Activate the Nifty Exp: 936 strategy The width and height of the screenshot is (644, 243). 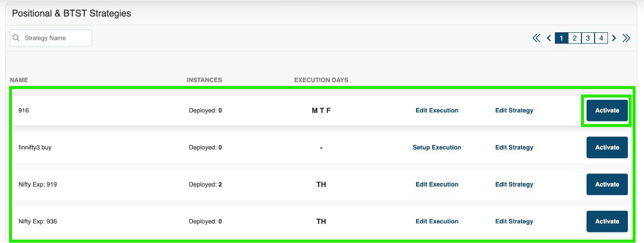[607, 221]
